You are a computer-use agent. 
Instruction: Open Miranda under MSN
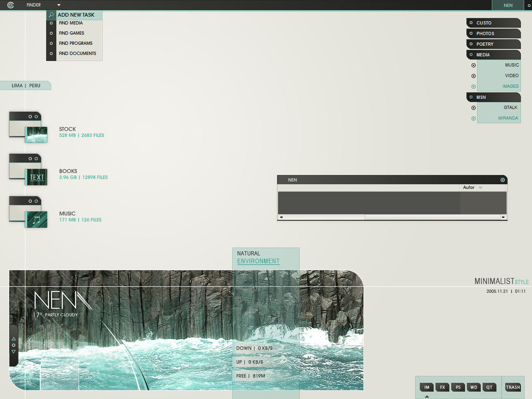[x=508, y=118]
